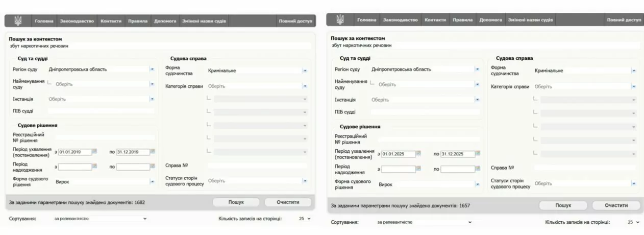The image size is (644, 235).
Task: Open 'Допомога' in the 2025 window menu
Action: pyautogui.click(x=490, y=20)
